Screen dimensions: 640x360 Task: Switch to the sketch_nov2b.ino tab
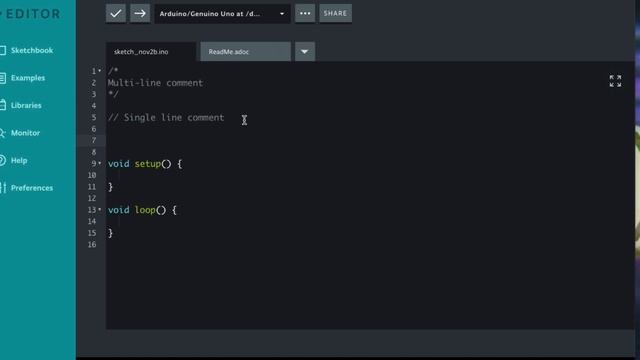(151, 52)
